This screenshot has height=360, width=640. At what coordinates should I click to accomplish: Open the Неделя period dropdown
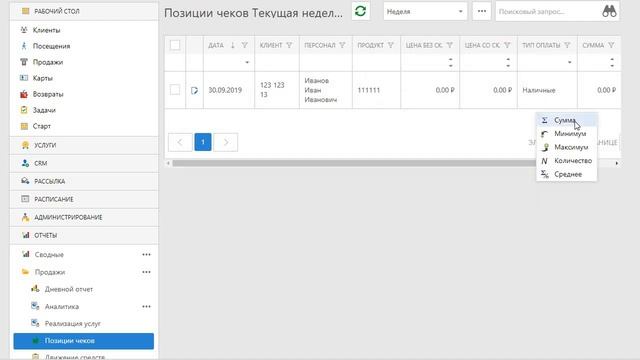coord(424,11)
